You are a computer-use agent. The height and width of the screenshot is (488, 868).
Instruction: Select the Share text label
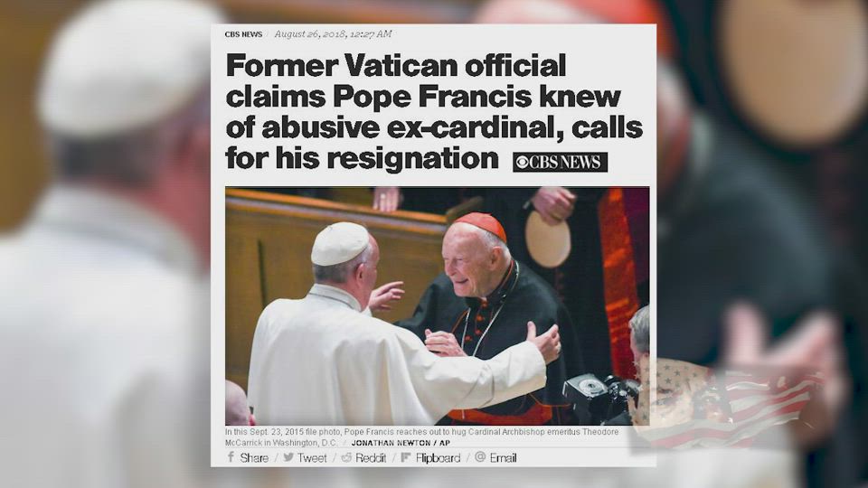pyautogui.click(x=254, y=457)
